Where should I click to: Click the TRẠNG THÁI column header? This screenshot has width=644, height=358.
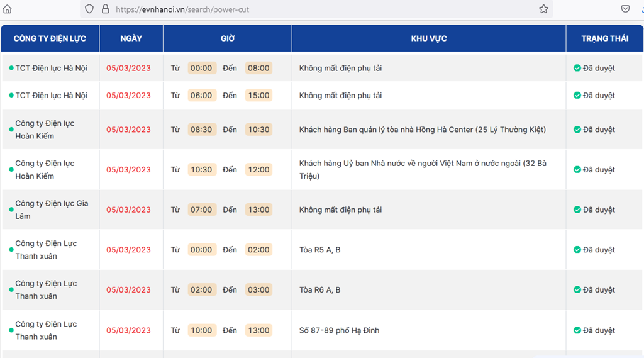coord(604,38)
